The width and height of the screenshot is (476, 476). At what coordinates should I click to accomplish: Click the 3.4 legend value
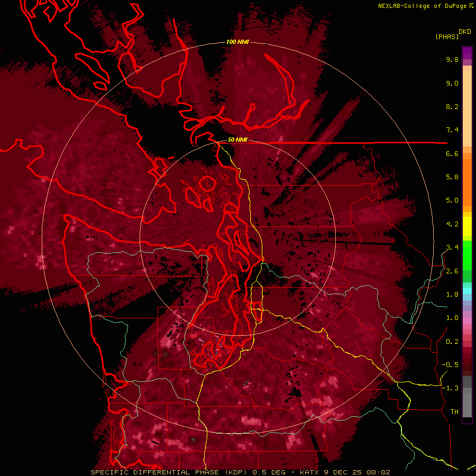tap(452, 247)
